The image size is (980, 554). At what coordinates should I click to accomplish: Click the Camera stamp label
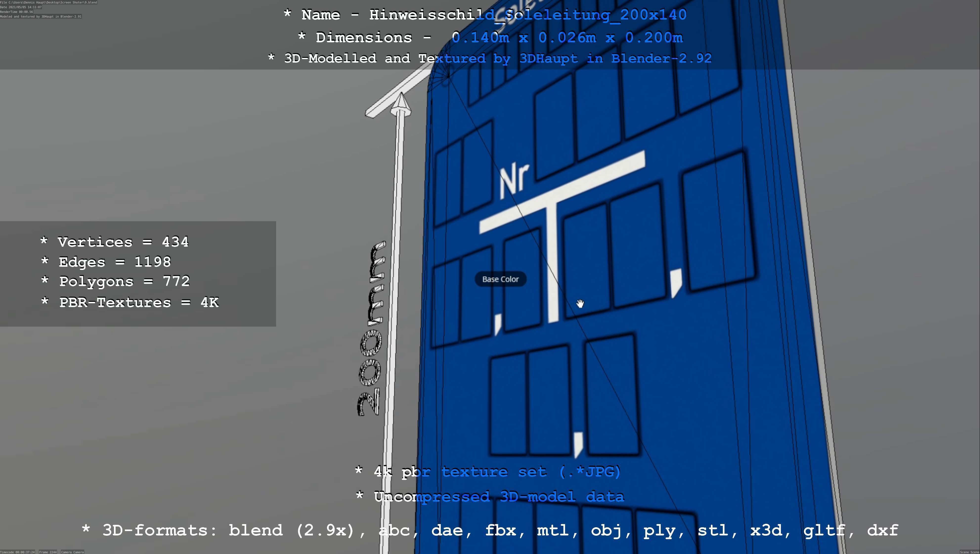click(72, 552)
